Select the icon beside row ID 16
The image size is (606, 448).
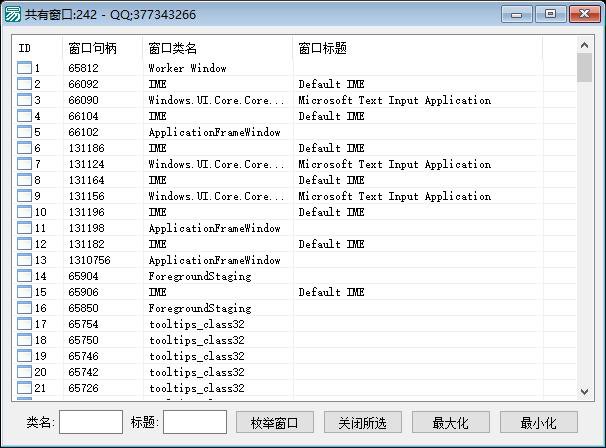point(25,309)
